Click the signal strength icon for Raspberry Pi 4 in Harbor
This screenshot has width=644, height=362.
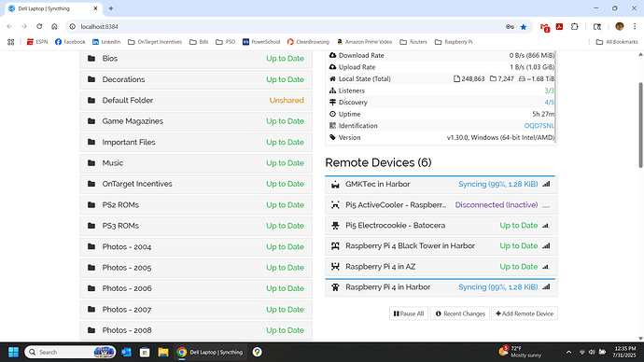(546, 287)
